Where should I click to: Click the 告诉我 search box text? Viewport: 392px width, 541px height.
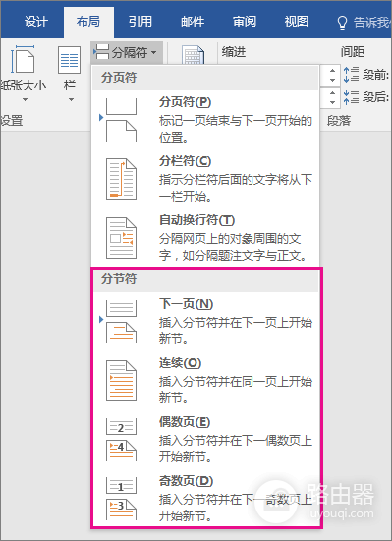point(372,22)
